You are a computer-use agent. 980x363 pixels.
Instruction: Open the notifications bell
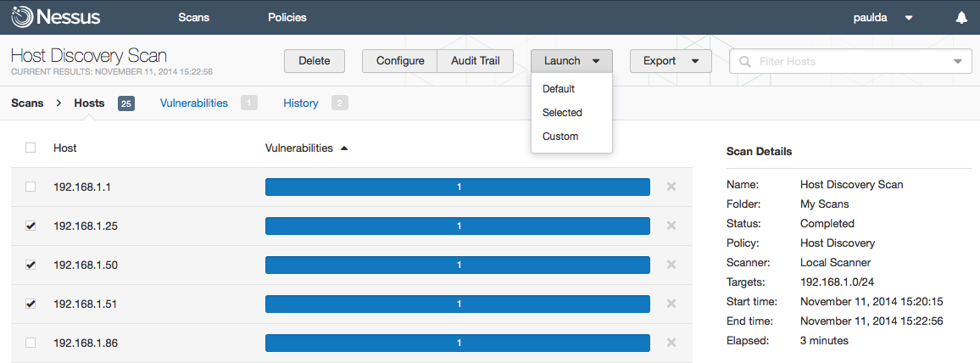point(961,18)
